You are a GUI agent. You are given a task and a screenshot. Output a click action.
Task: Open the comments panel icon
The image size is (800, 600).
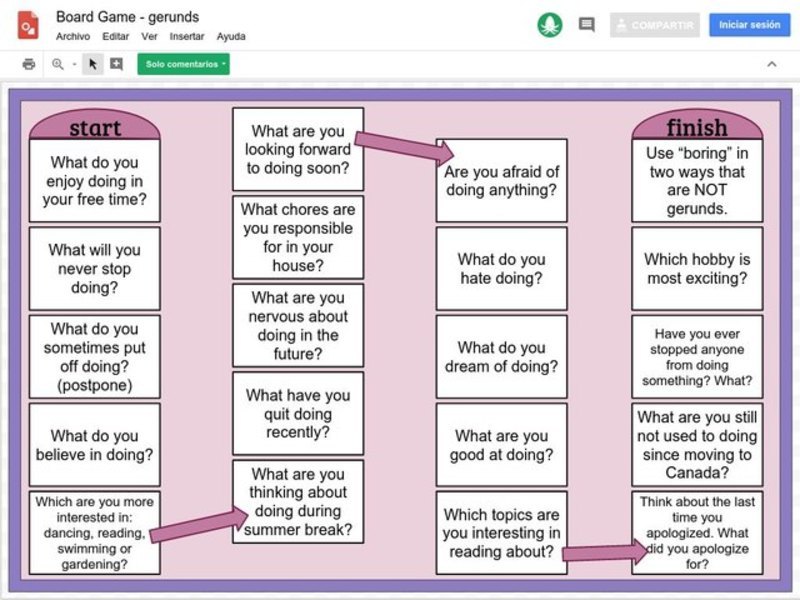coord(586,24)
